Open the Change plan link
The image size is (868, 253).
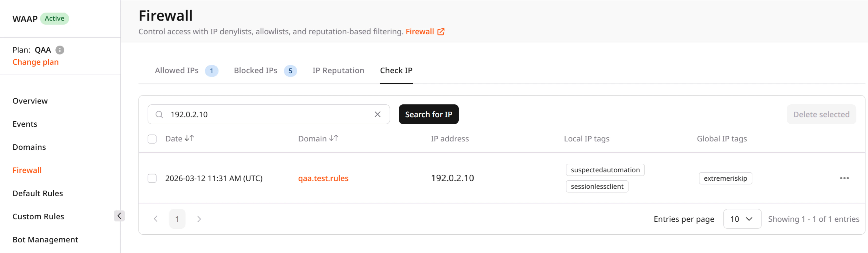tap(35, 62)
